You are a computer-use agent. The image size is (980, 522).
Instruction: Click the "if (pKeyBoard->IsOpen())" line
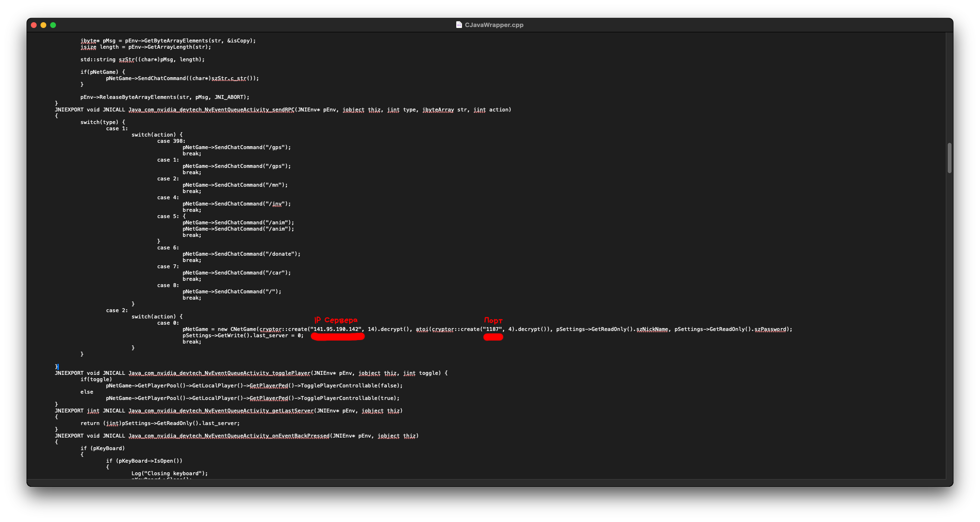tap(144, 461)
